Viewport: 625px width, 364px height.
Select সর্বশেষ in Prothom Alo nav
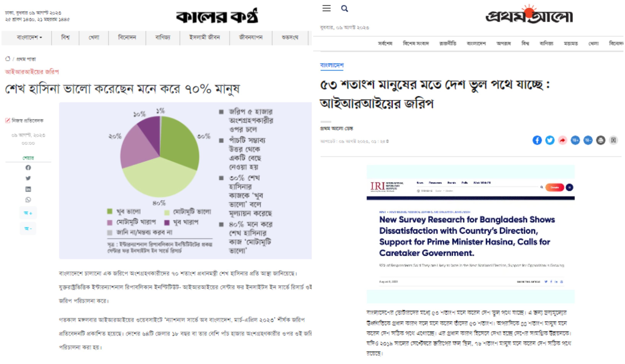point(385,43)
